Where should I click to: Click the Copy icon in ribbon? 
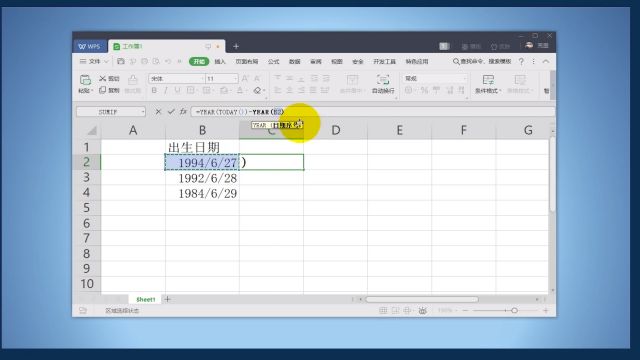tap(102, 90)
